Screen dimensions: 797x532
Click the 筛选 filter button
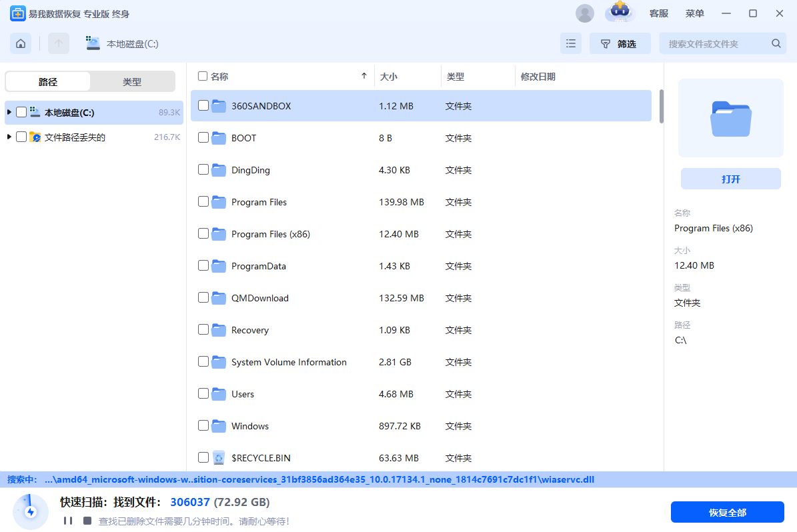pyautogui.click(x=620, y=44)
